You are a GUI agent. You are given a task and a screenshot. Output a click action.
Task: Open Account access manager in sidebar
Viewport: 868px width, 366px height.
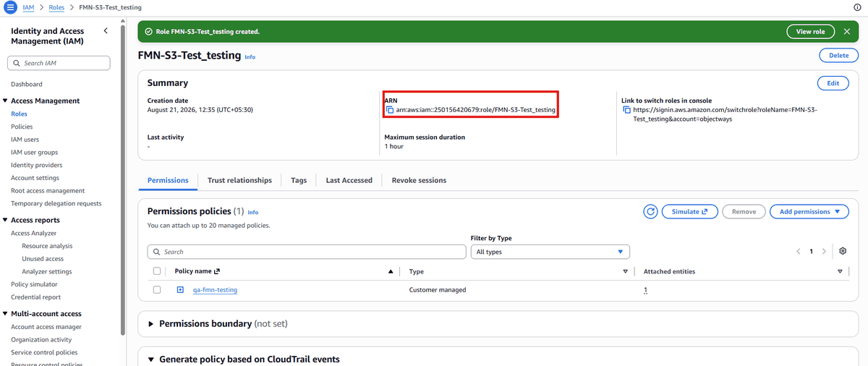click(x=46, y=327)
